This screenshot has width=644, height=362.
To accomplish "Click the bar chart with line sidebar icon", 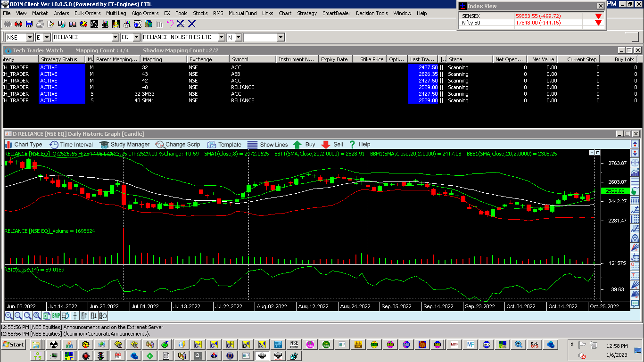I will tap(635, 171).
